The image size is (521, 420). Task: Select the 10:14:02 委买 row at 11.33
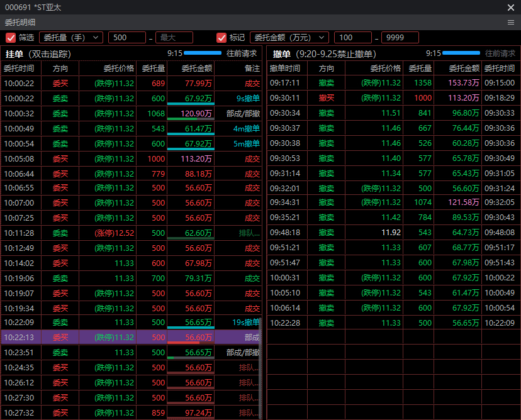click(x=131, y=263)
